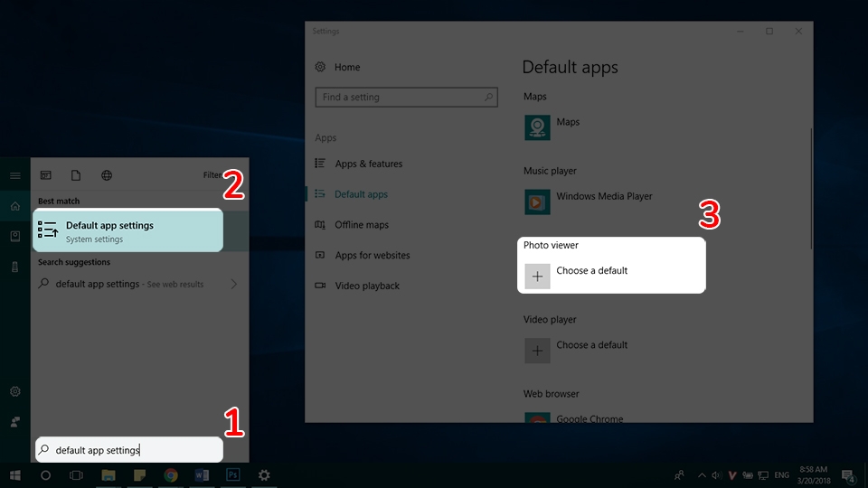Filter search results by Web globe icon
868x488 pixels.
[x=107, y=175]
